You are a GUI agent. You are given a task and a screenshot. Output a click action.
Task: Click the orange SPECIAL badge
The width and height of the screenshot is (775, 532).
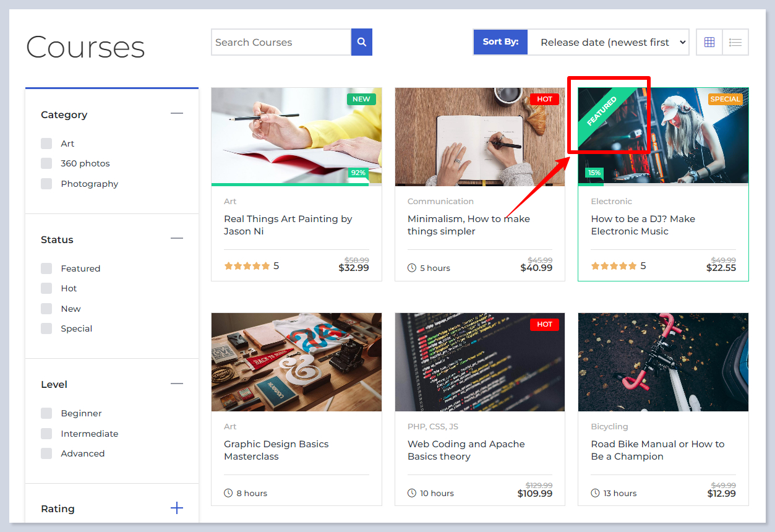[x=725, y=99]
